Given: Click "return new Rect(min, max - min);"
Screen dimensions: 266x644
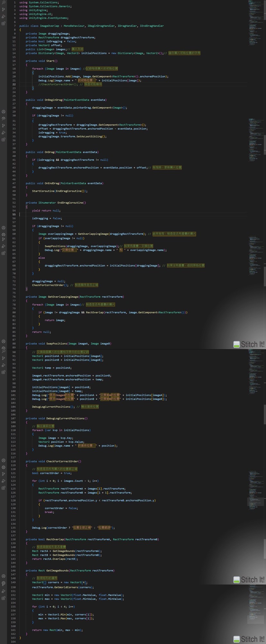Looking at the screenshot, I should (58, 630).
